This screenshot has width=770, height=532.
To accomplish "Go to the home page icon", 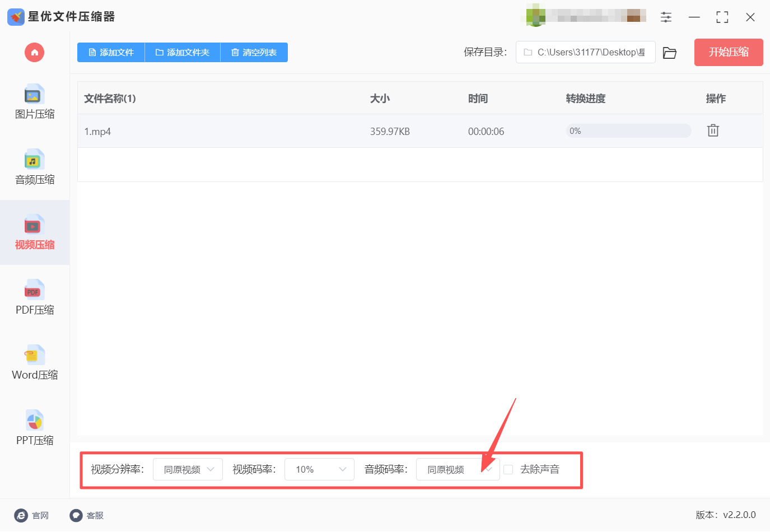I will point(34,53).
